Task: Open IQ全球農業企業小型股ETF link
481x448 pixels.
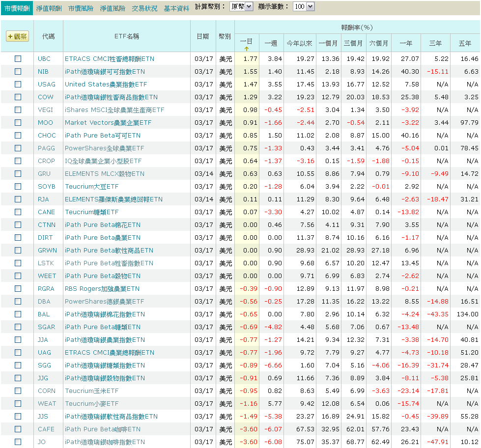Action: point(103,161)
